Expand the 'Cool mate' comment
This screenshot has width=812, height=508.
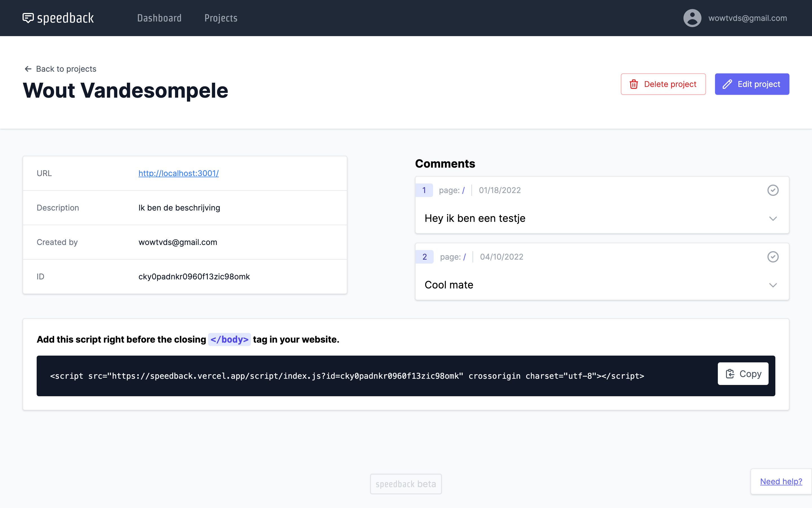coord(773,285)
